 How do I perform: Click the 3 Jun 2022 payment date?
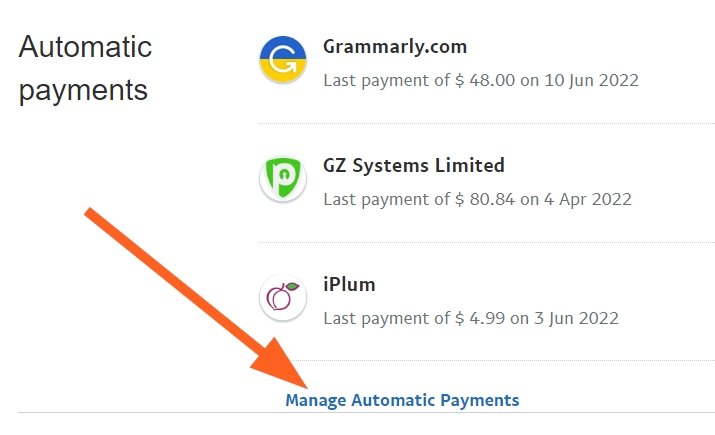coord(576,318)
